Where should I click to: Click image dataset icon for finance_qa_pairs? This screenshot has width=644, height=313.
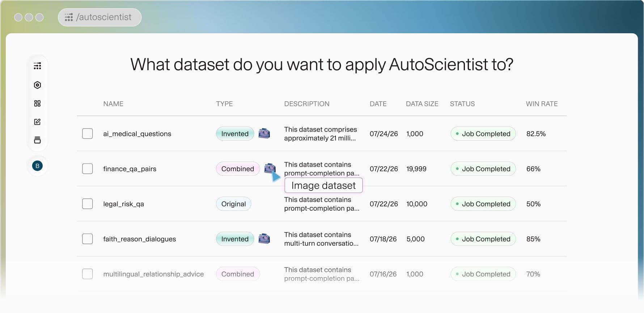[x=270, y=168]
